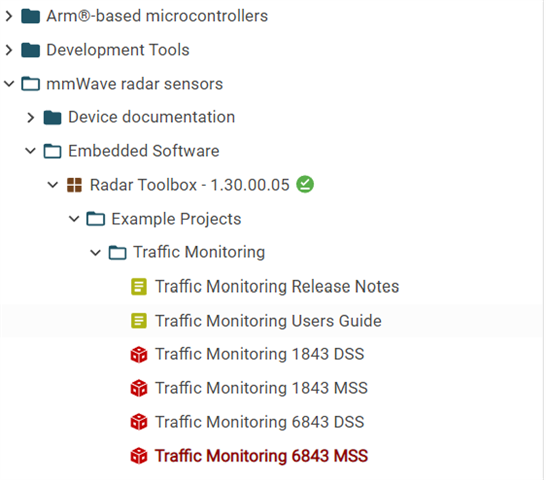Screen dimensions: 546x480
Task: Expand the Development Tools chevron
Action: [9, 50]
